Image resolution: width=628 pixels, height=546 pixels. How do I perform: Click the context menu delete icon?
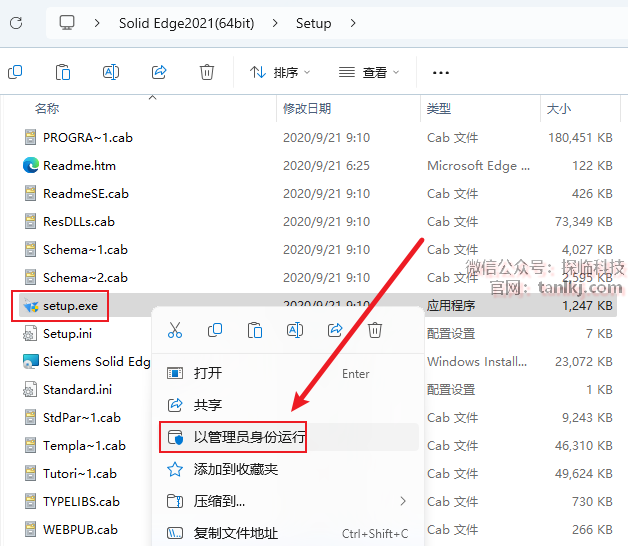(x=375, y=330)
